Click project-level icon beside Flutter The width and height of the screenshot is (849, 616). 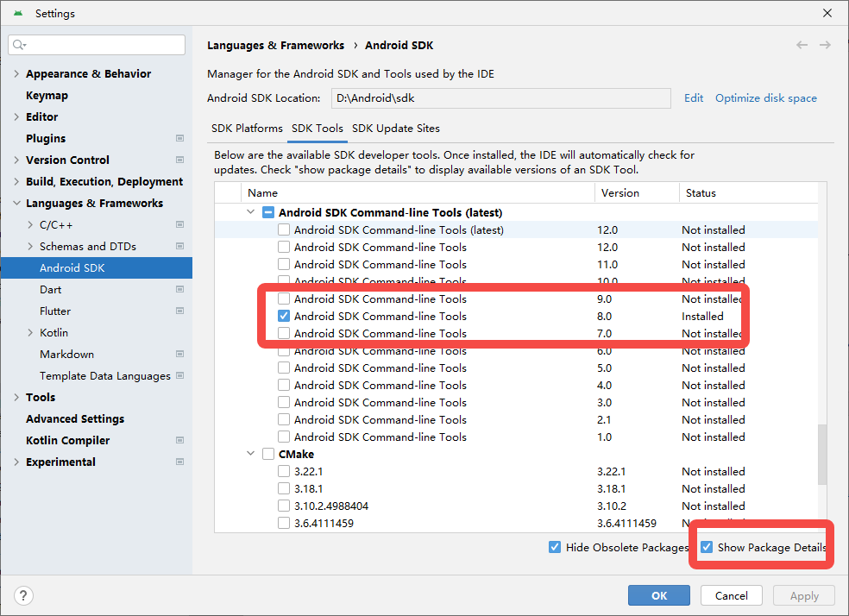(179, 311)
